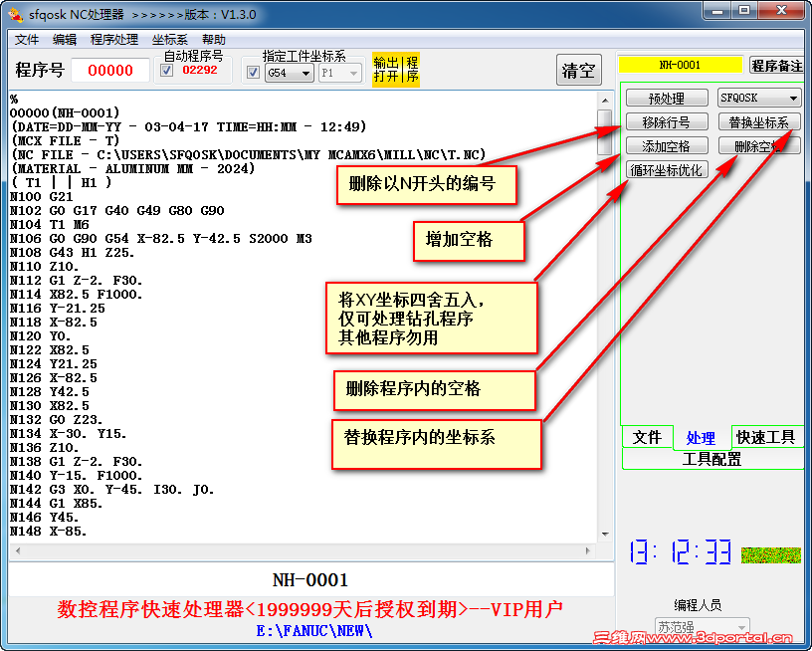The width and height of the screenshot is (812, 651).
Task: Click the yellow 程序 button
Action: click(412, 70)
